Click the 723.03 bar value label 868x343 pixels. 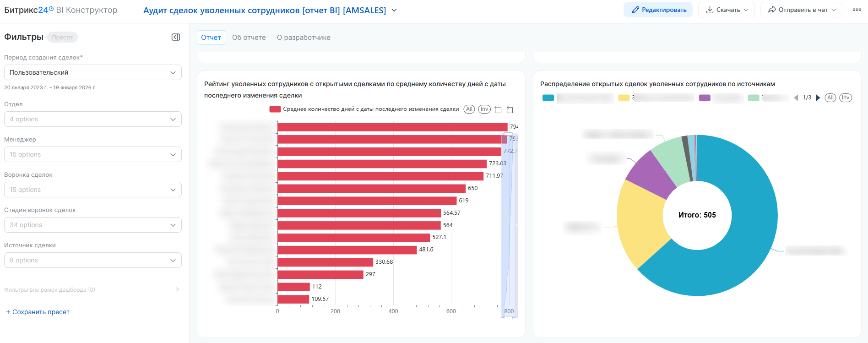click(x=498, y=163)
